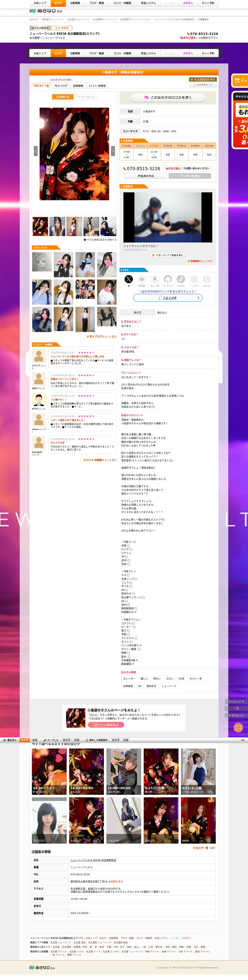Click the document icon beside 保存した検索条件
Viewport: 248px width, 980px height.
(87, 740)
